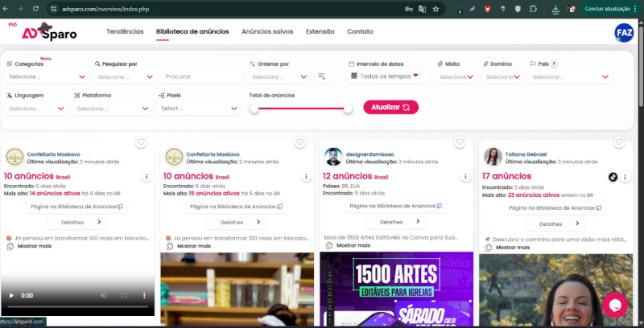Play the video on first Confeitaria Maskavo card
Screen dimensions: 644x328
coord(11,295)
